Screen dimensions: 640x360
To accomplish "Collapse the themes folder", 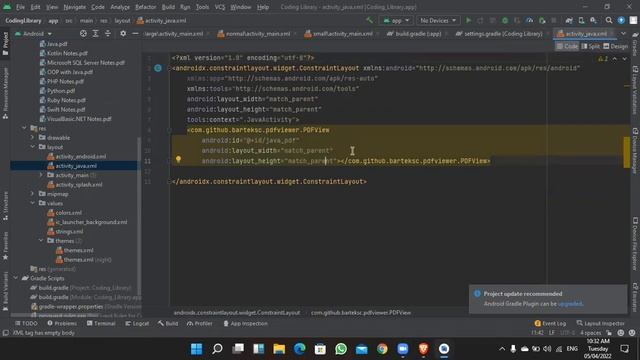I will (x=41, y=241).
